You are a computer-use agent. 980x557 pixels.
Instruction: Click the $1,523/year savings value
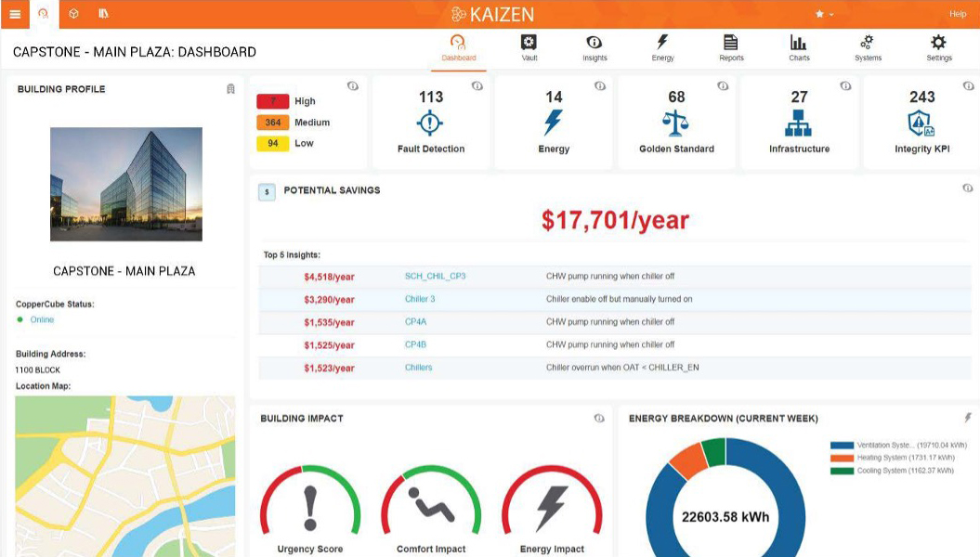[x=330, y=369]
